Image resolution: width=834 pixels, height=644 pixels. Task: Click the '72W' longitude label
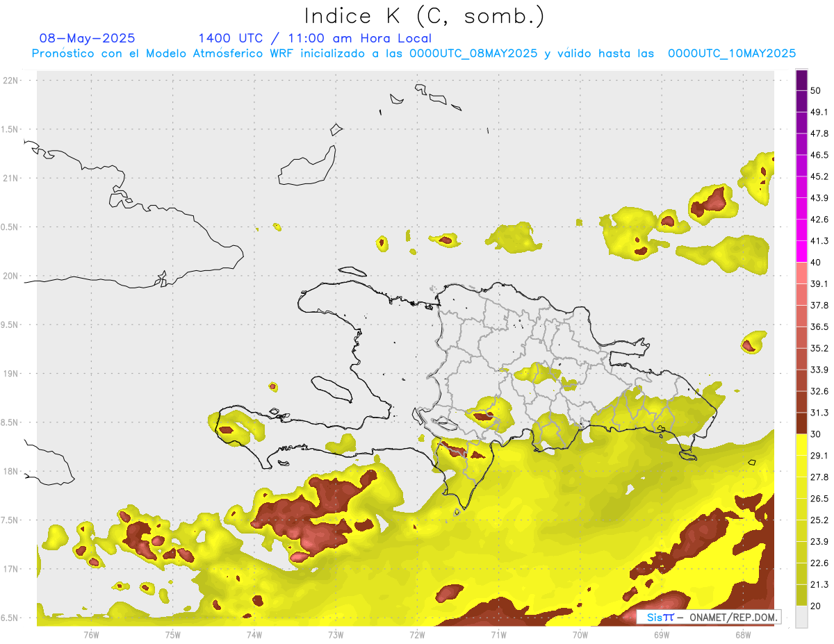pyautogui.click(x=417, y=634)
